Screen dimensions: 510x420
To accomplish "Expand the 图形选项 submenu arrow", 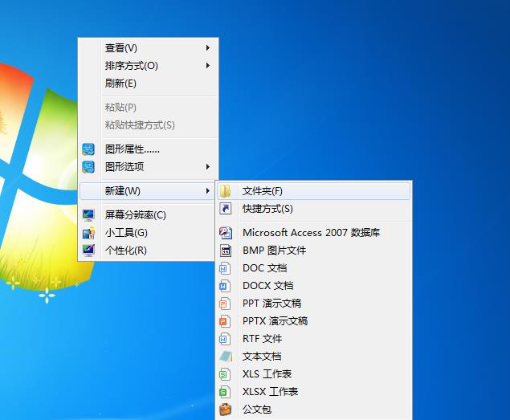I will pyautogui.click(x=207, y=167).
